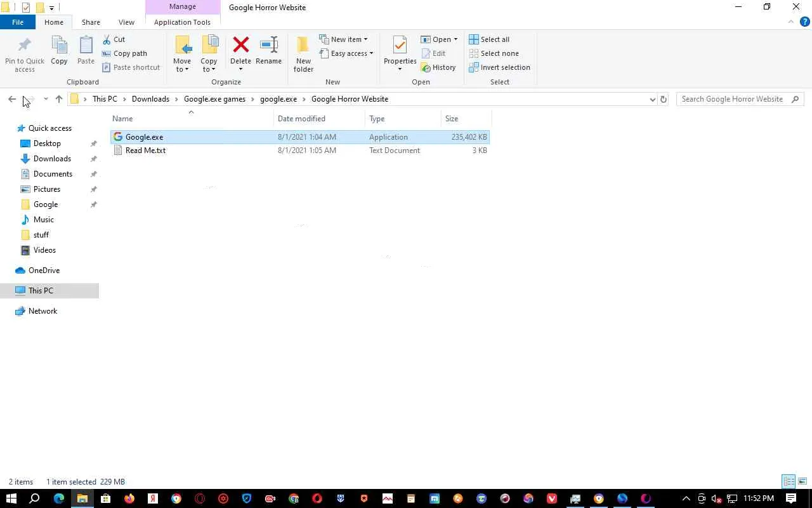Screen dimensions: 812x508
Task: Click the Paste button in the ribbon
Action: coord(86,51)
